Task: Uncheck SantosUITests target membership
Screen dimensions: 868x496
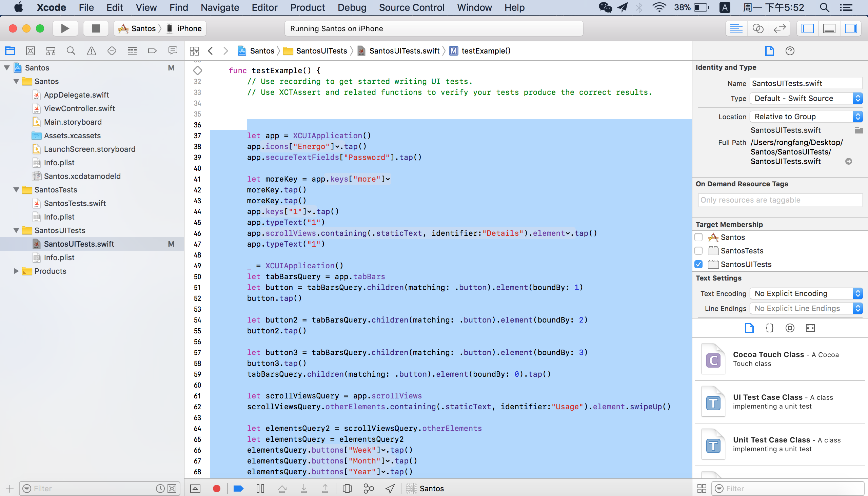Action: tap(698, 264)
